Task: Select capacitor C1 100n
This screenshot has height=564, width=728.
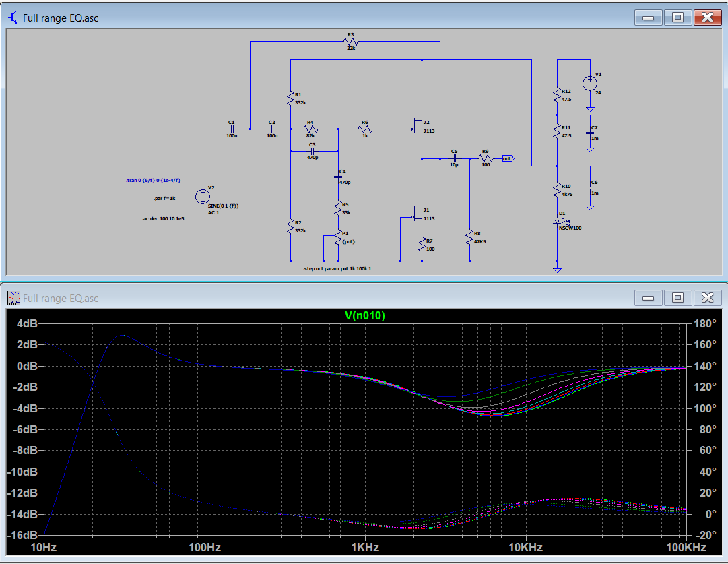Action: 232,129
